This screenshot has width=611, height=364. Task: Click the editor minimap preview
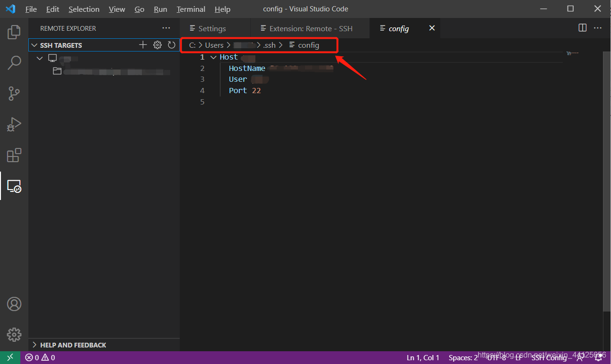coord(572,53)
